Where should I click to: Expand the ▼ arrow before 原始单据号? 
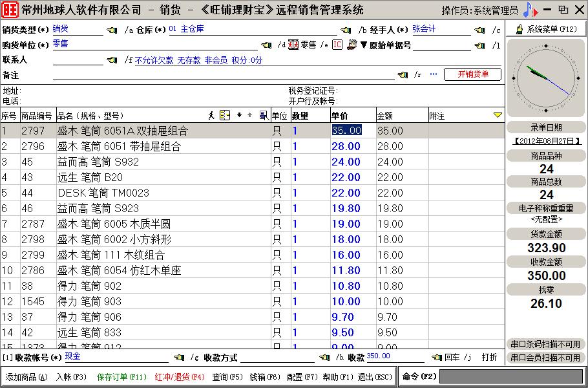click(x=364, y=45)
